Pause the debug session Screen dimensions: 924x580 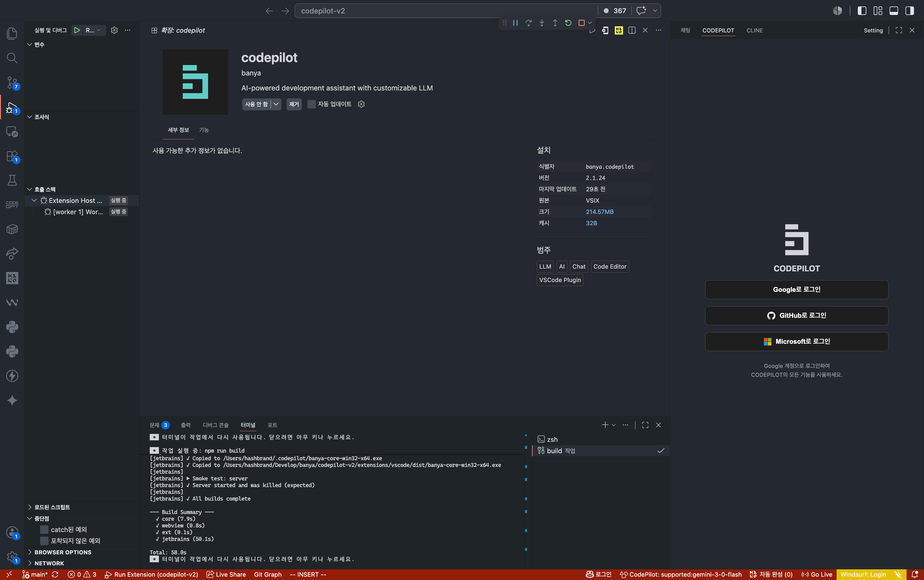515,23
